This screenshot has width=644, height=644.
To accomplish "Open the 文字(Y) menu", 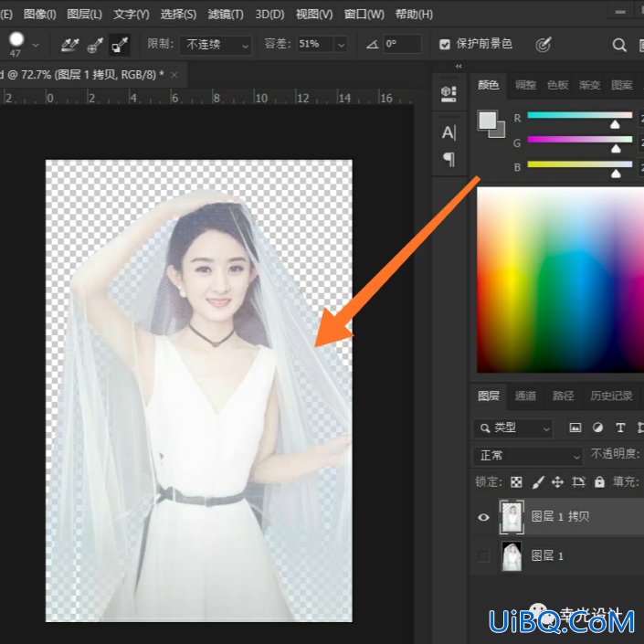I will click(x=132, y=15).
